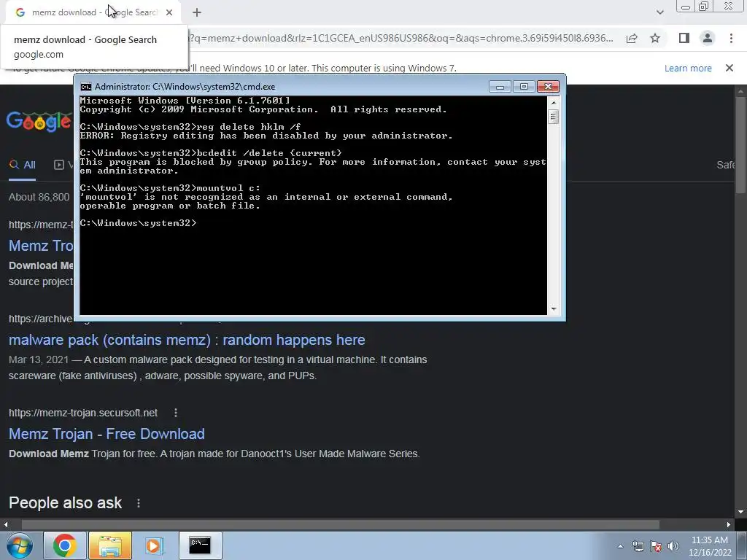Close the memz download Chrome tab

click(169, 12)
